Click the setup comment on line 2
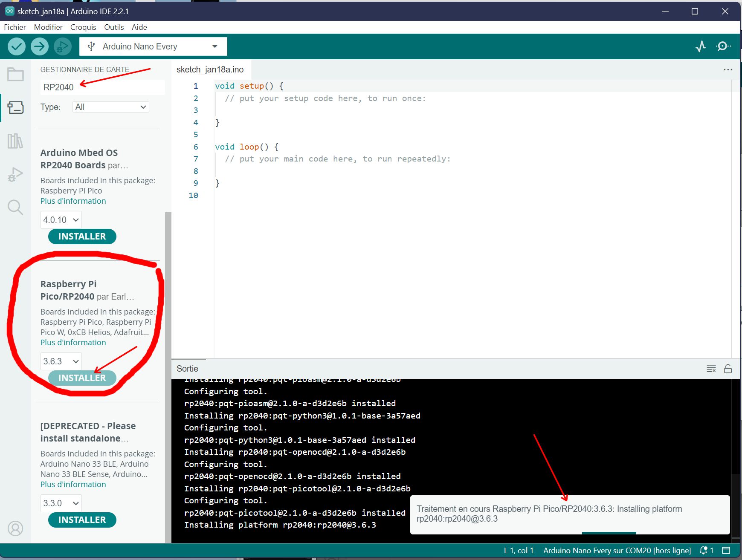 (x=325, y=98)
